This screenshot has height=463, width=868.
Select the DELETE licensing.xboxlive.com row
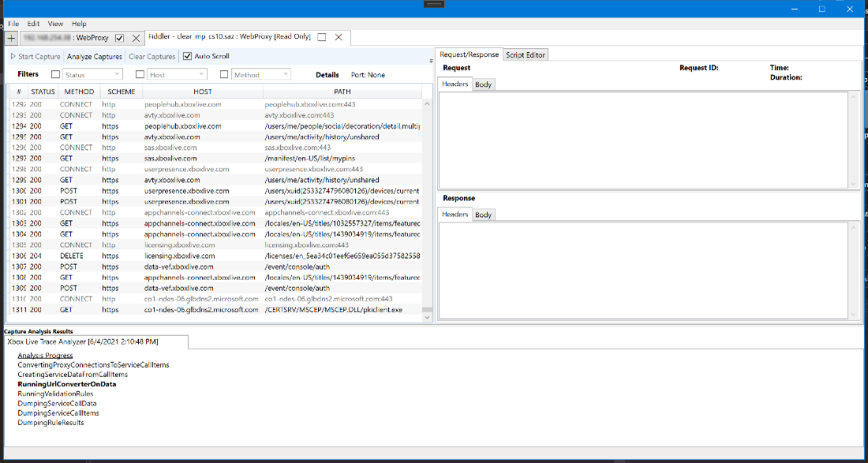click(x=216, y=256)
